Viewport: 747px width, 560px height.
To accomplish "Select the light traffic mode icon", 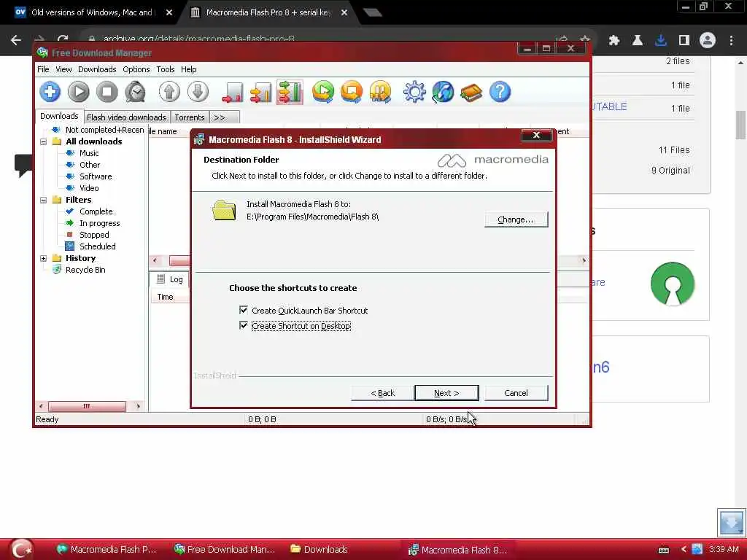I will click(x=233, y=91).
